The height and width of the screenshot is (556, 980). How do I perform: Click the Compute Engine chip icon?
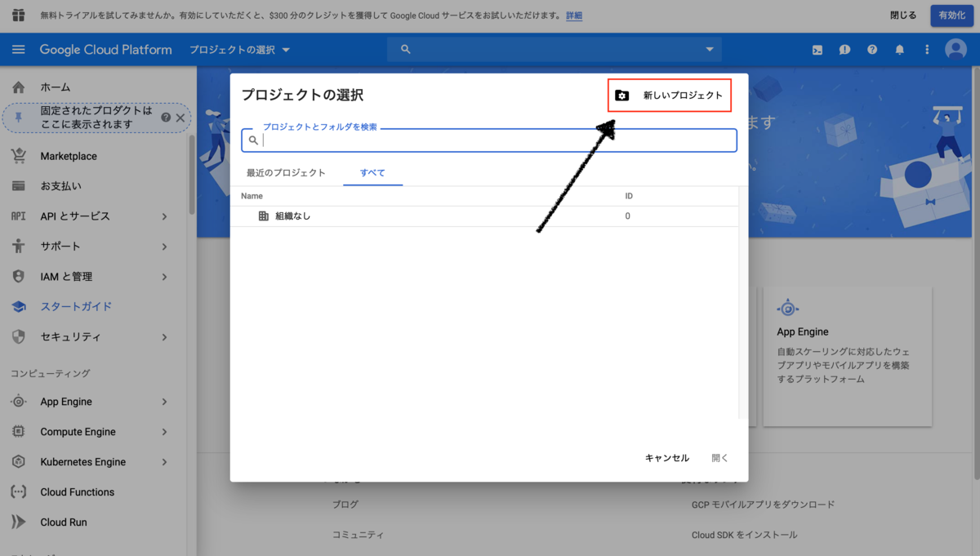[x=18, y=432]
